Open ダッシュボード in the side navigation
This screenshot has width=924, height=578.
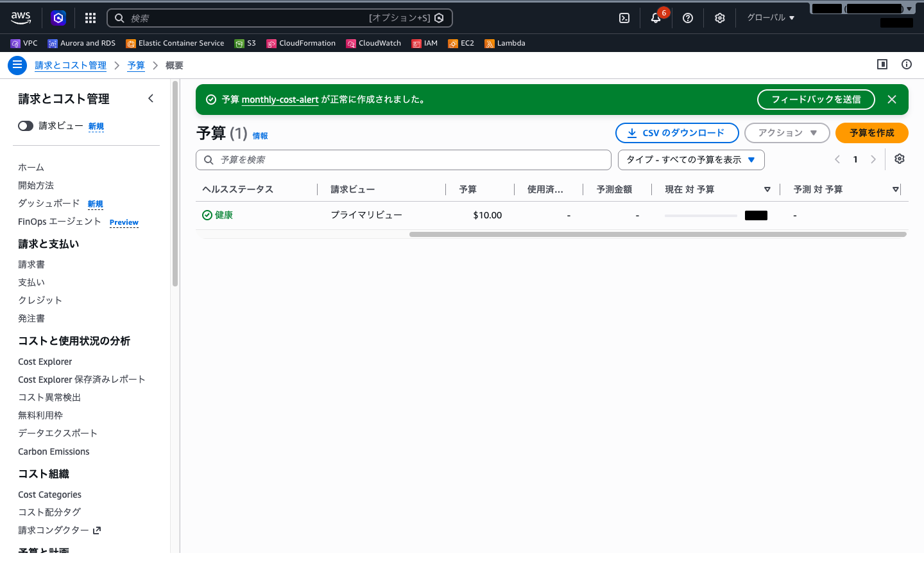49,204
